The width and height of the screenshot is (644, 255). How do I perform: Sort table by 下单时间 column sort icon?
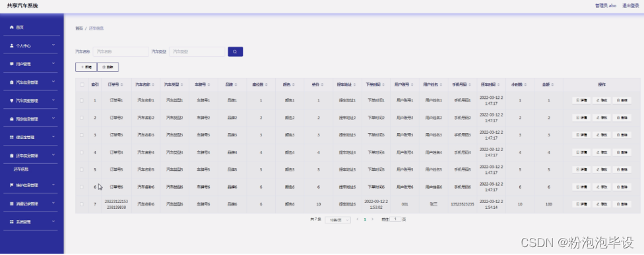[x=383, y=85]
